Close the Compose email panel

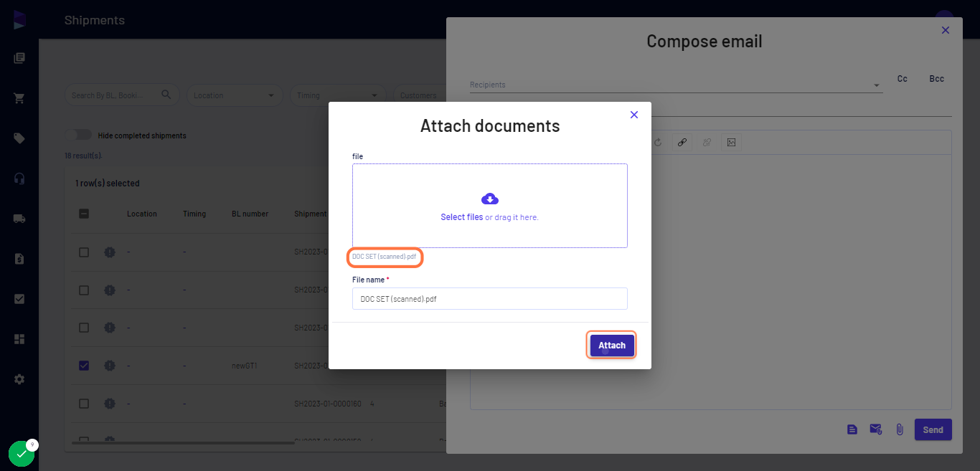click(946, 30)
